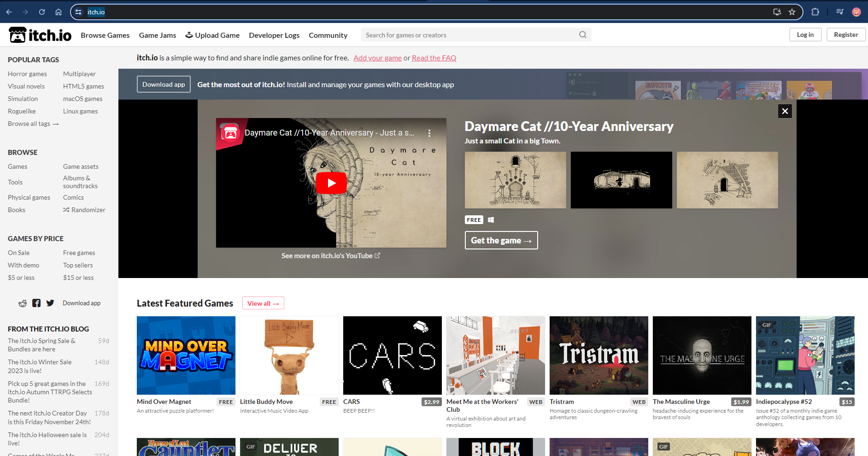The height and width of the screenshot is (456, 868).
Task: Open Game Jams menu
Action: tap(158, 35)
